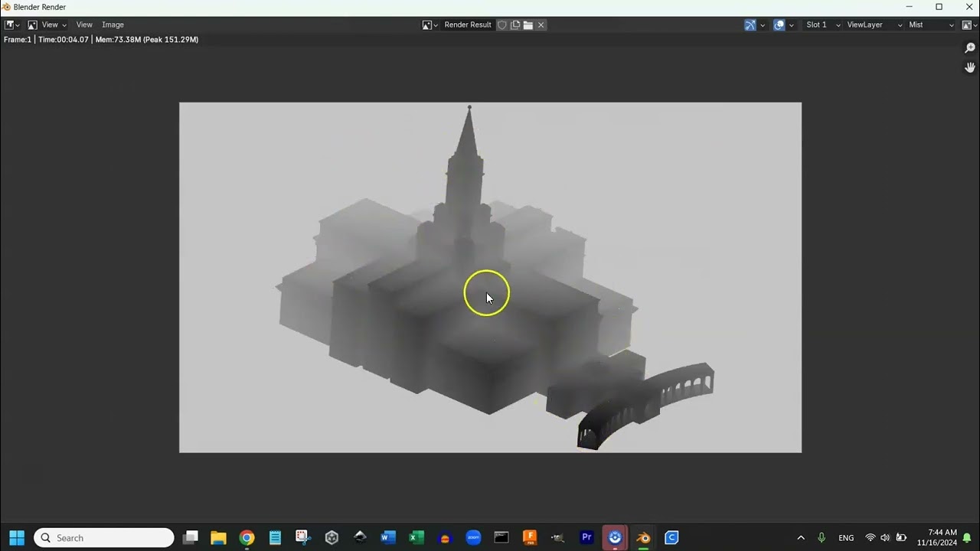The width and height of the screenshot is (980, 551).
Task: Expand the gizmo options dropdown arrow
Action: (763, 24)
